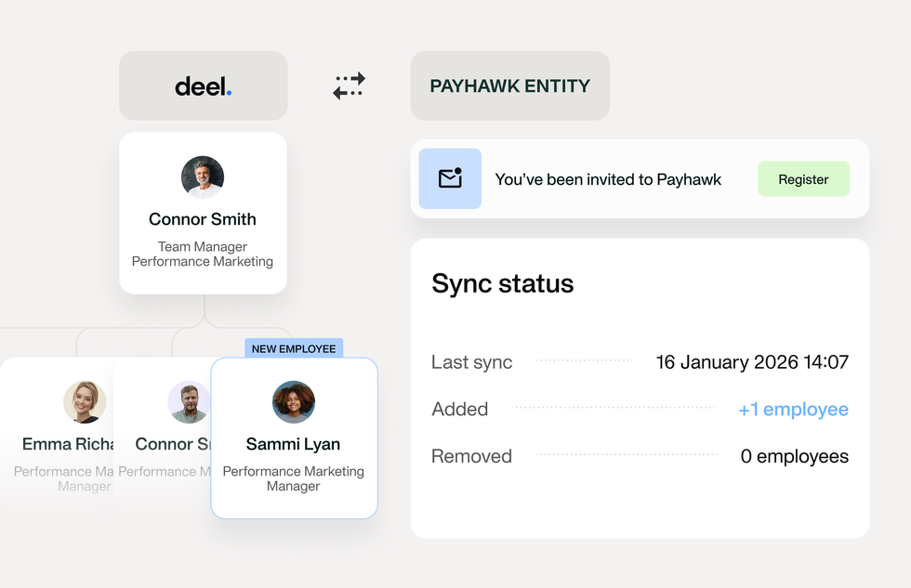
Task: Click Emma Richards' profile avatar
Action: (83, 401)
